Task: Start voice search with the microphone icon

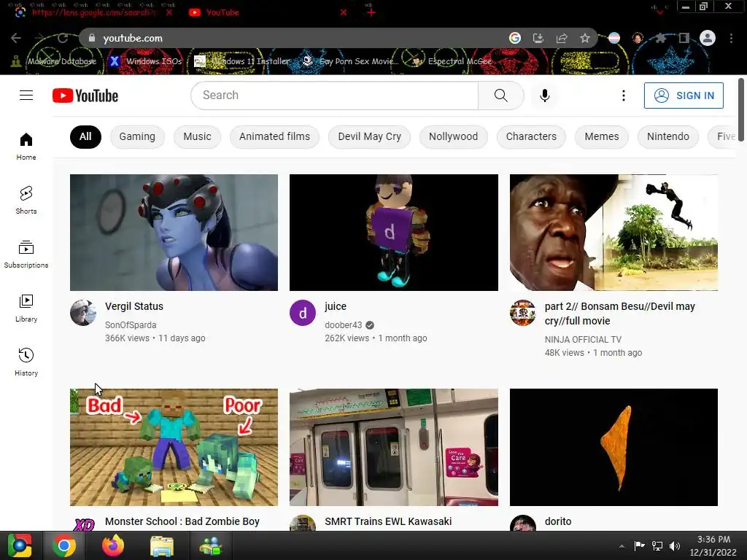Action: coord(544,96)
